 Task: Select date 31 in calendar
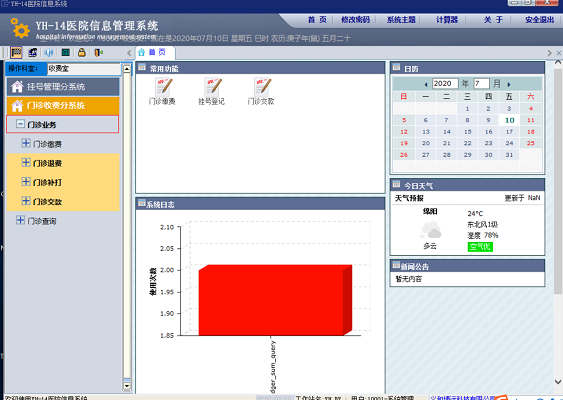[510, 155]
